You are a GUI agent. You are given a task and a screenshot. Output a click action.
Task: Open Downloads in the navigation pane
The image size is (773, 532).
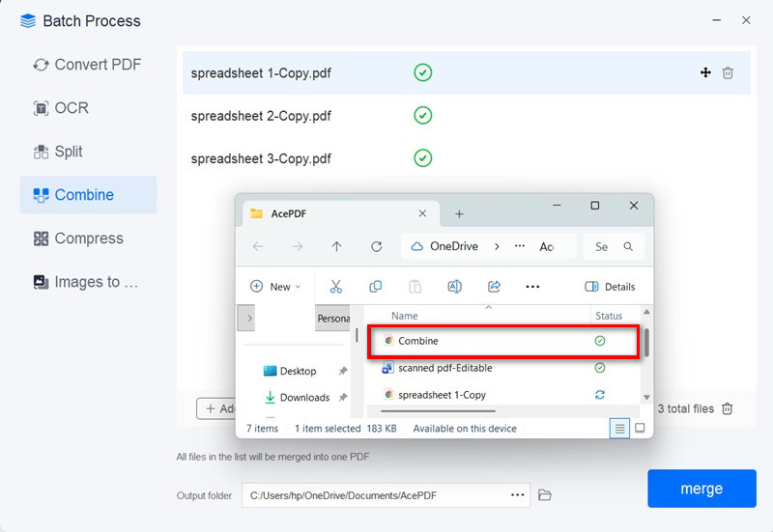(298, 398)
